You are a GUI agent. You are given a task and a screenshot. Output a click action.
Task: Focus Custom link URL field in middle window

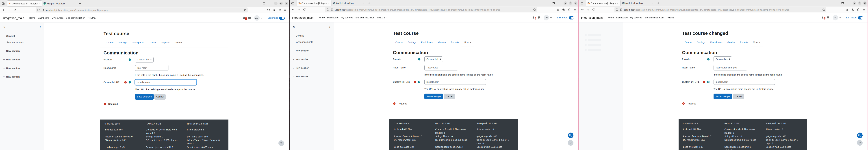click(x=455, y=82)
